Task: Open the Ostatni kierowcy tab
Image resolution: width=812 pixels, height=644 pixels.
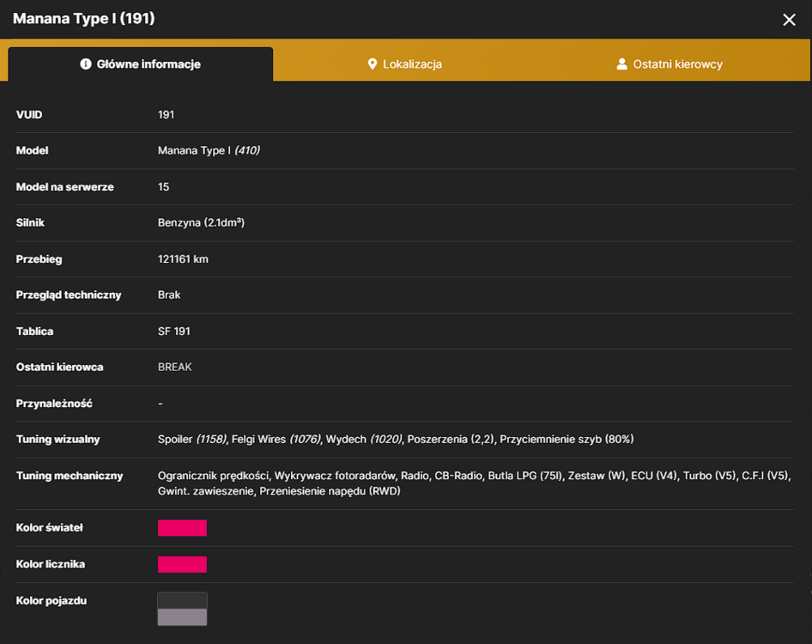Action: (x=669, y=64)
